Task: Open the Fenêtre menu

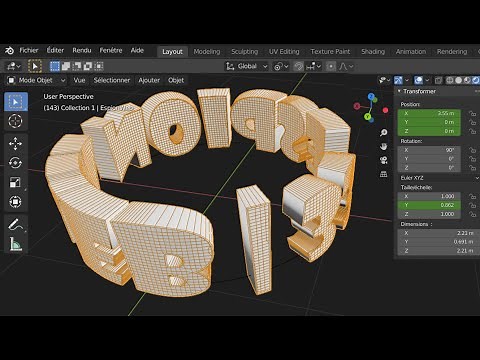Action: tap(111, 50)
